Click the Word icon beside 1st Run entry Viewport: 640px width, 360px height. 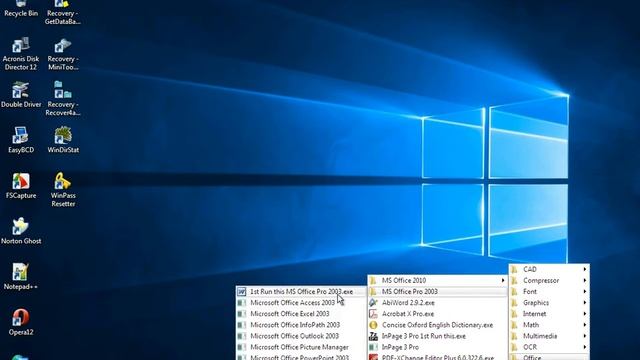pos(242,291)
